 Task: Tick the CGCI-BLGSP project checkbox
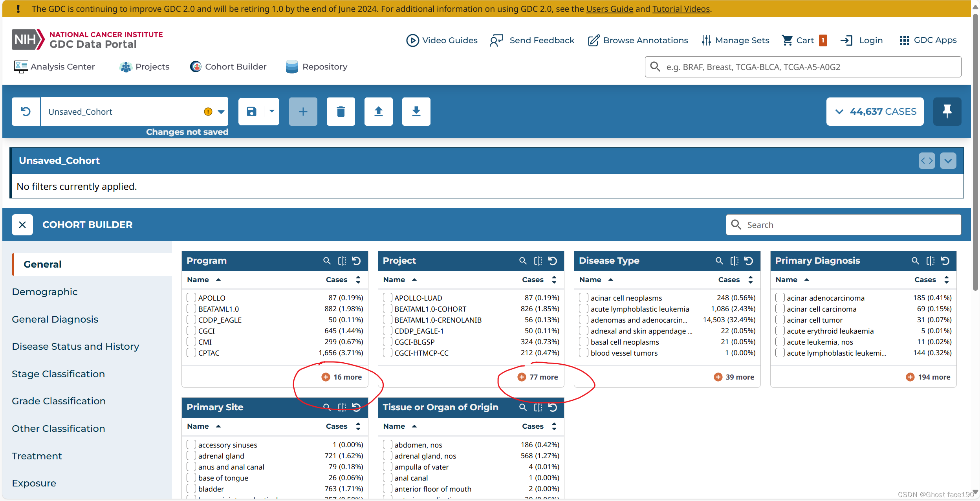pyautogui.click(x=388, y=342)
